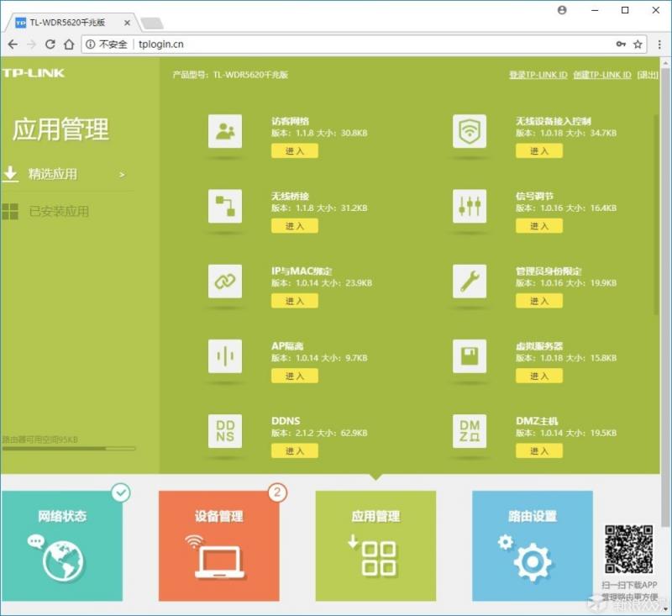Image resolution: width=672 pixels, height=616 pixels.
Task: Click 进入 button for DMZ主机
Action: point(539,451)
